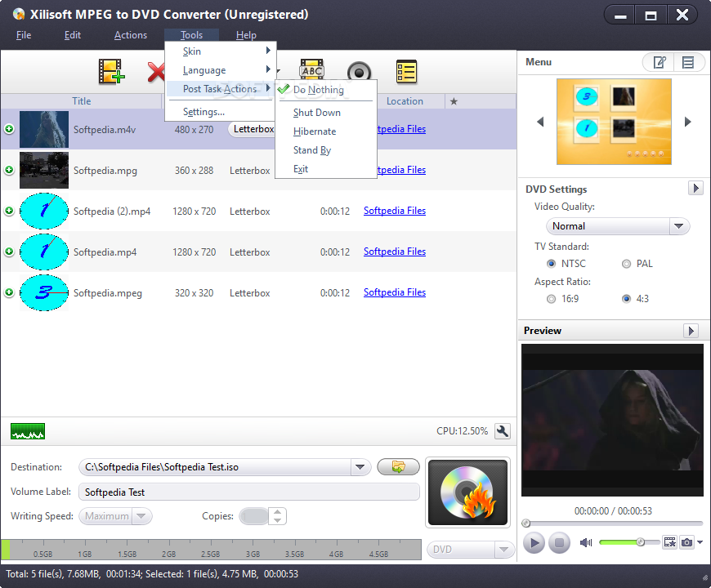
Task: Click the Add video file filmstrip icon
Action: click(111, 72)
